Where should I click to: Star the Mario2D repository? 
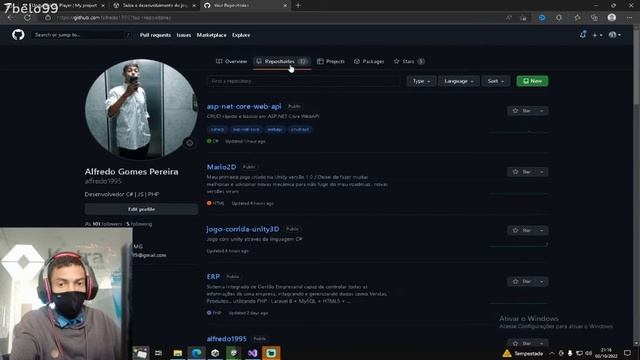click(522, 172)
